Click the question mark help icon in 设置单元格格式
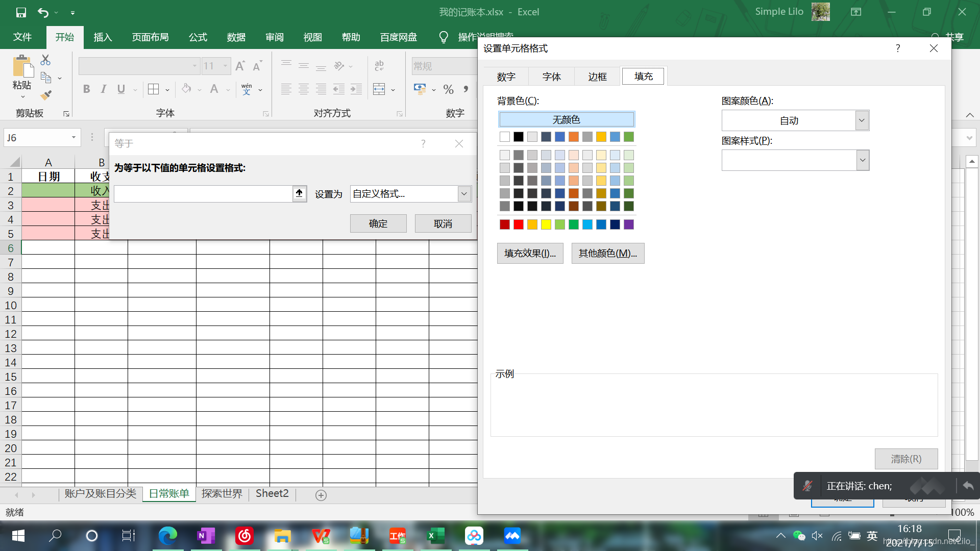980x551 pixels. pyautogui.click(x=897, y=48)
